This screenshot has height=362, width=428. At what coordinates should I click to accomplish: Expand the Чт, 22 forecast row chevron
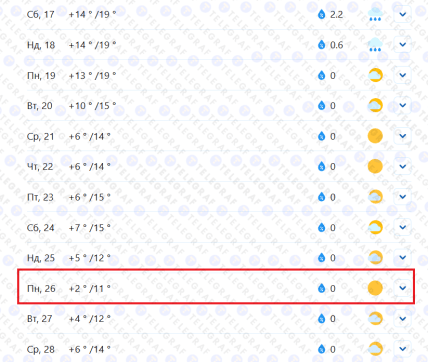tap(403, 166)
